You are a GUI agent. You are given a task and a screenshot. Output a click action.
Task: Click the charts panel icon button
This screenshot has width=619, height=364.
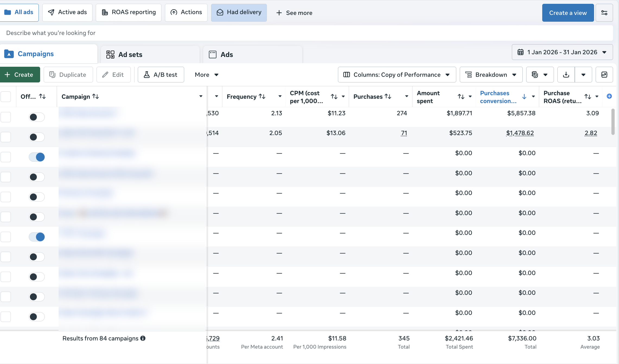[604, 75]
